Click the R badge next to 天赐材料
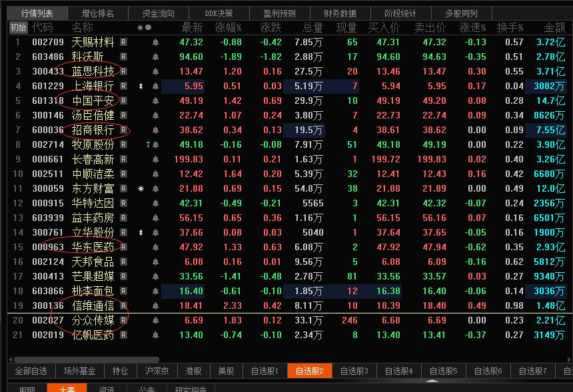This screenshot has height=392, width=573. point(123,43)
